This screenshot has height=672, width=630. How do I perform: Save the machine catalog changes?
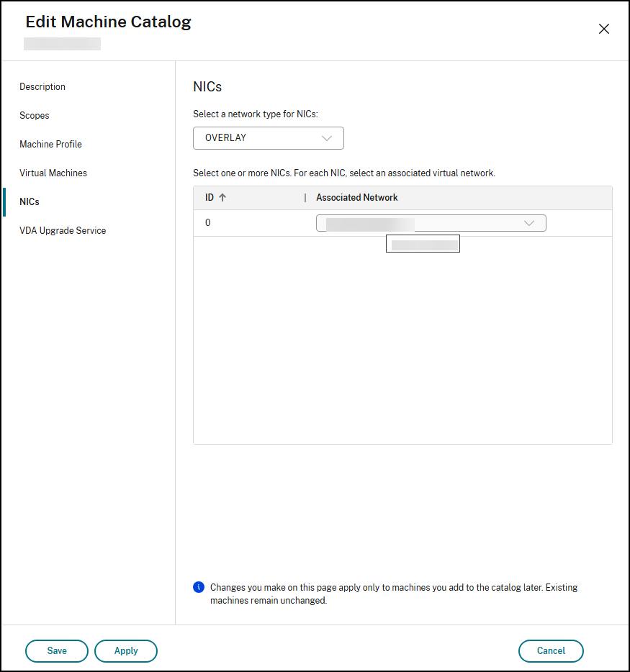click(x=56, y=650)
